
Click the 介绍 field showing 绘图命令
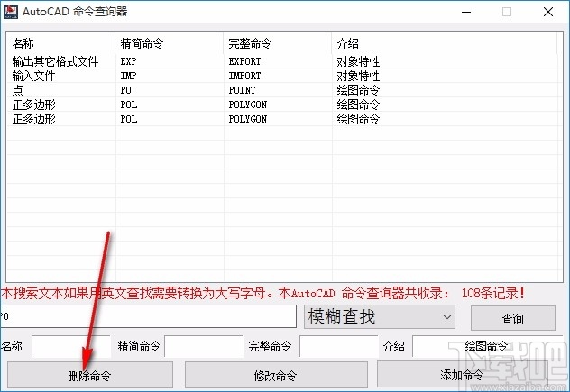pyautogui.click(x=487, y=346)
